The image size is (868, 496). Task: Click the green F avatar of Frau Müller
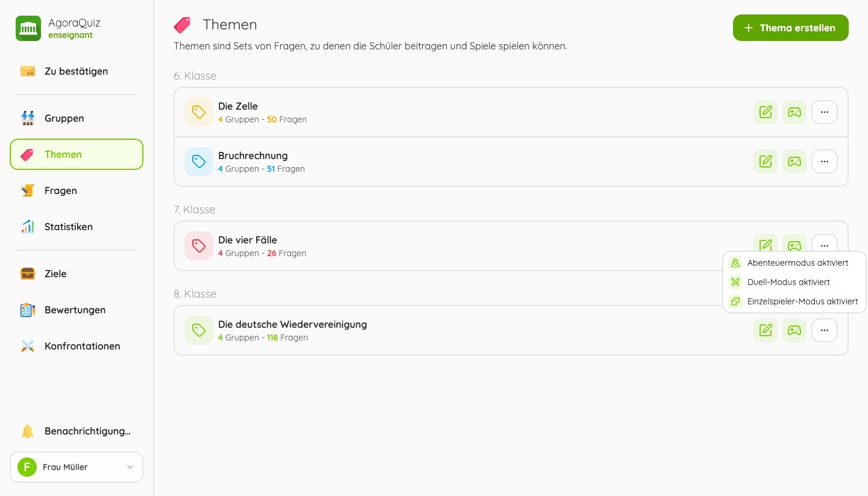(x=27, y=467)
